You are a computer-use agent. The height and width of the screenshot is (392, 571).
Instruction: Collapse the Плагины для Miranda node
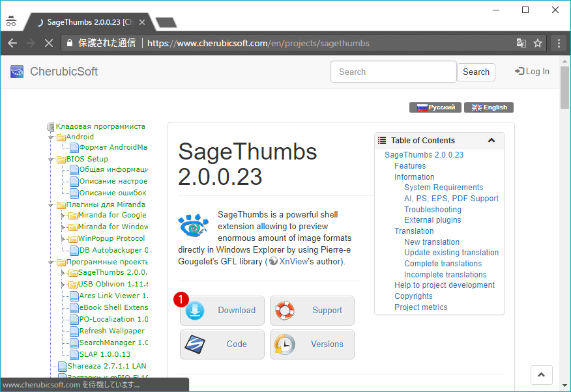tap(51, 205)
